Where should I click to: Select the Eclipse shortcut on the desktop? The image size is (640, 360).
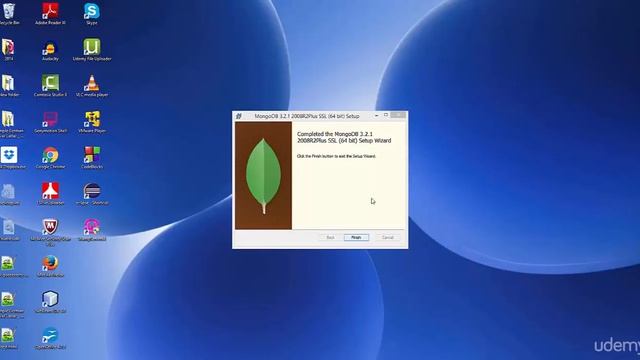92,194
